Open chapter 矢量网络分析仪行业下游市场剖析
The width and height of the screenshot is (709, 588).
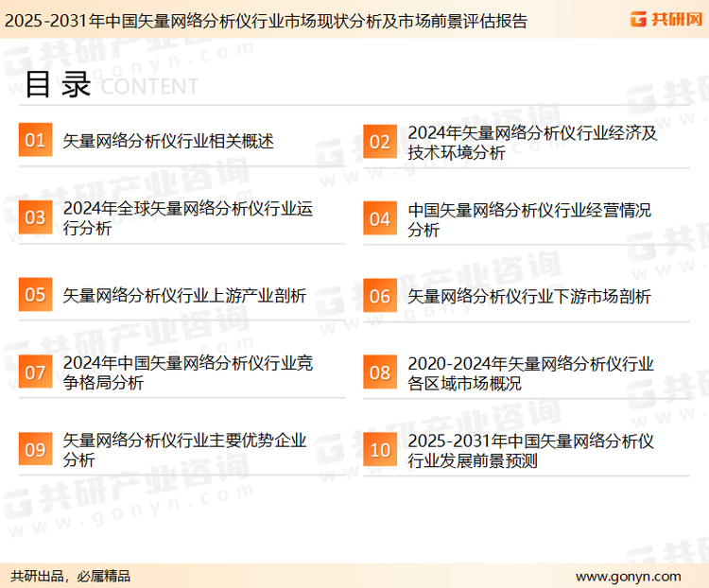click(529, 297)
